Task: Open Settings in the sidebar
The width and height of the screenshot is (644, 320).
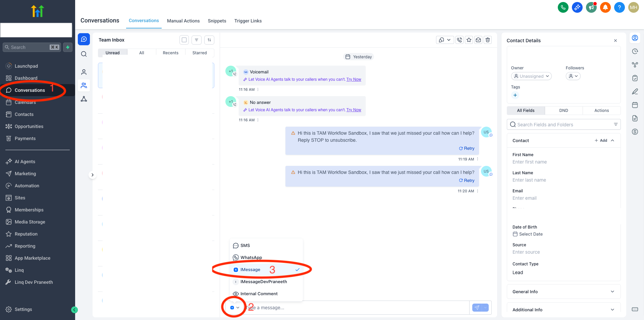Action: [x=23, y=309]
